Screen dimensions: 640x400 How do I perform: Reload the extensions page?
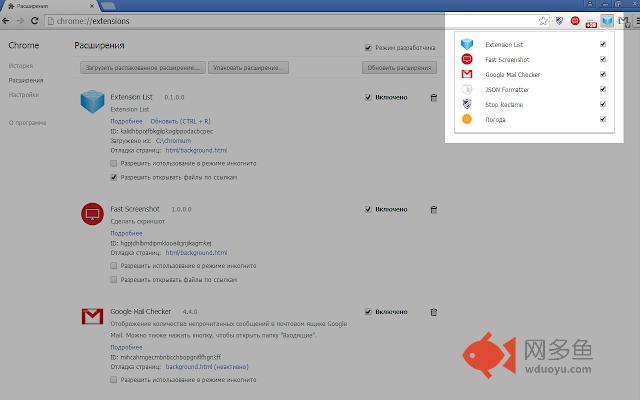coord(35,21)
